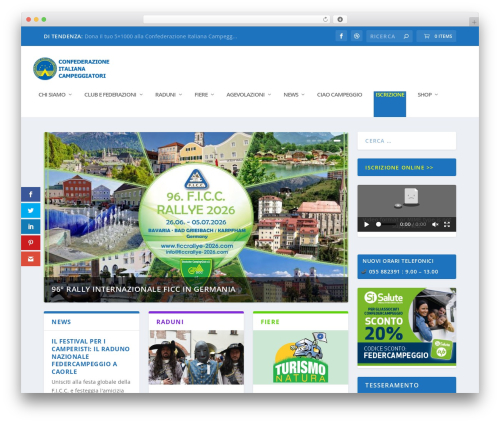
Task: Expand the Raduni menu
Action: tap(168, 95)
